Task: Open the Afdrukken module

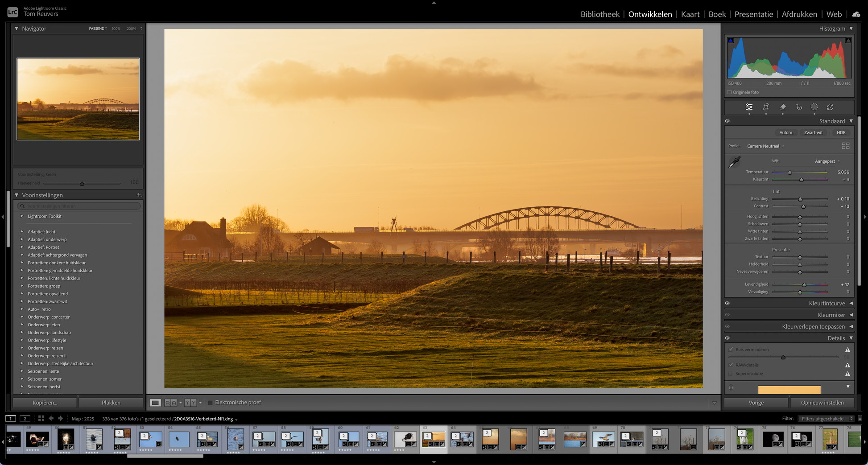Action: point(799,14)
